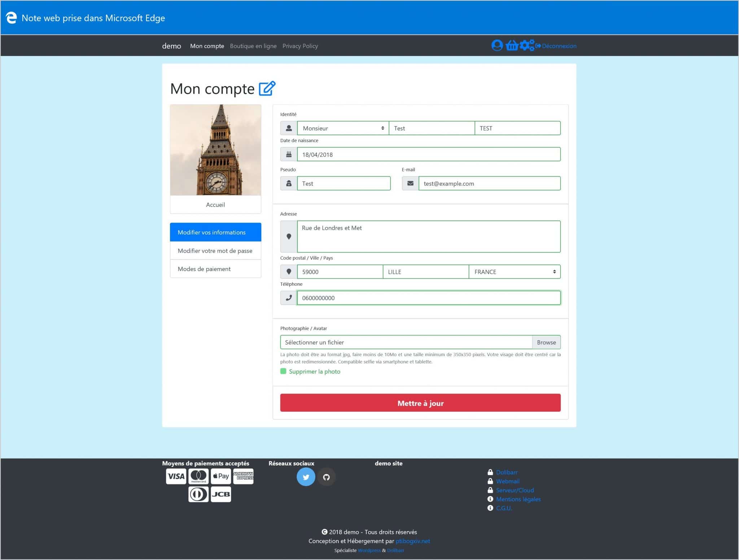Click the Microsoft Edge logo icon
Screen dimensions: 739x560
tap(11, 18)
